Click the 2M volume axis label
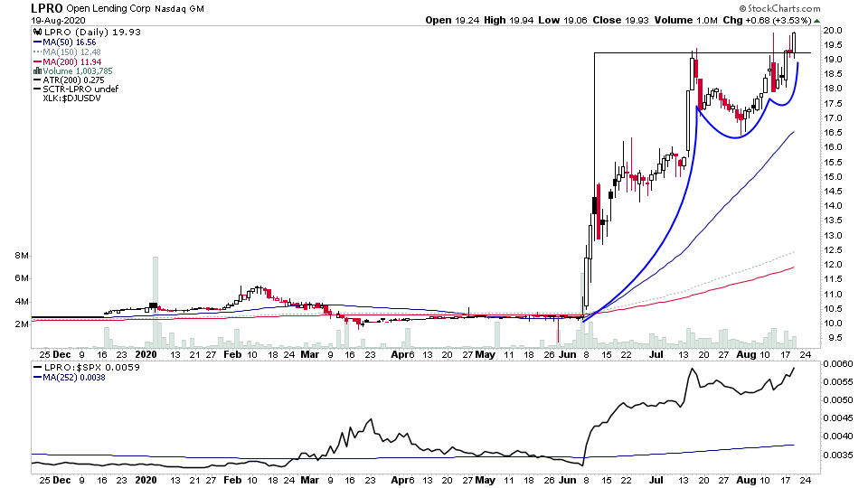The image size is (868, 488). click(x=22, y=324)
